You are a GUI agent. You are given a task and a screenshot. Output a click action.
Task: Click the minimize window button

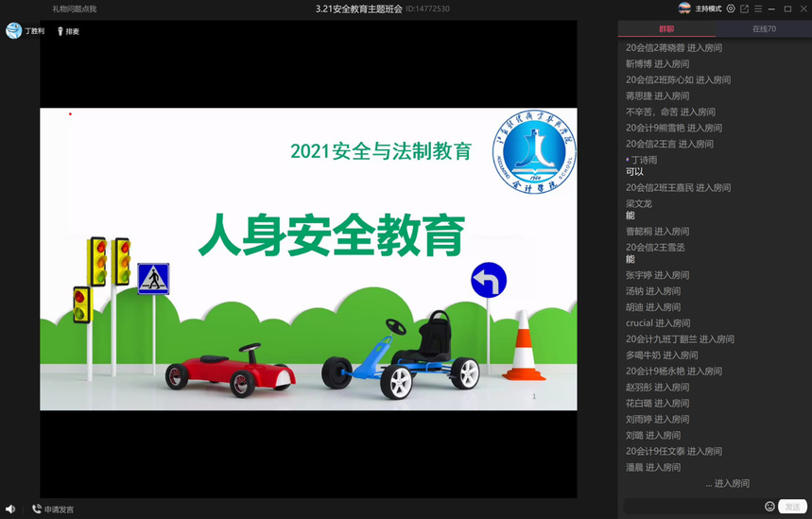pyautogui.click(x=772, y=9)
